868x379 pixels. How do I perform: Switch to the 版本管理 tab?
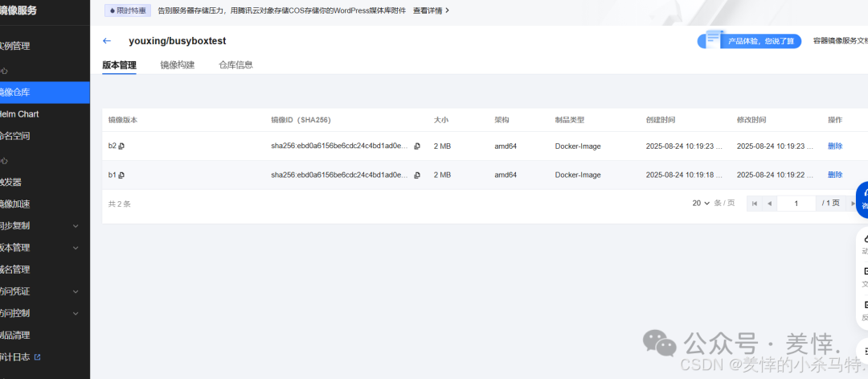coord(119,65)
